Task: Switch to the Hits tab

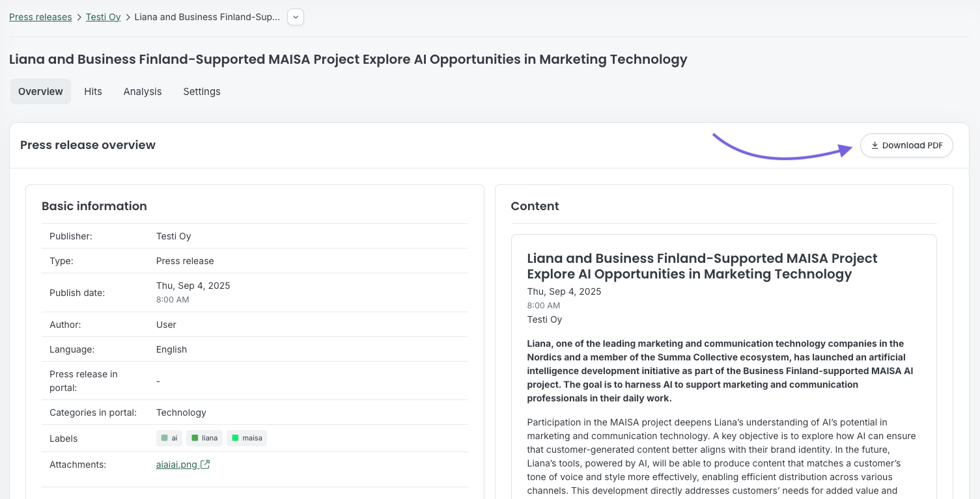Action: coord(93,92)
